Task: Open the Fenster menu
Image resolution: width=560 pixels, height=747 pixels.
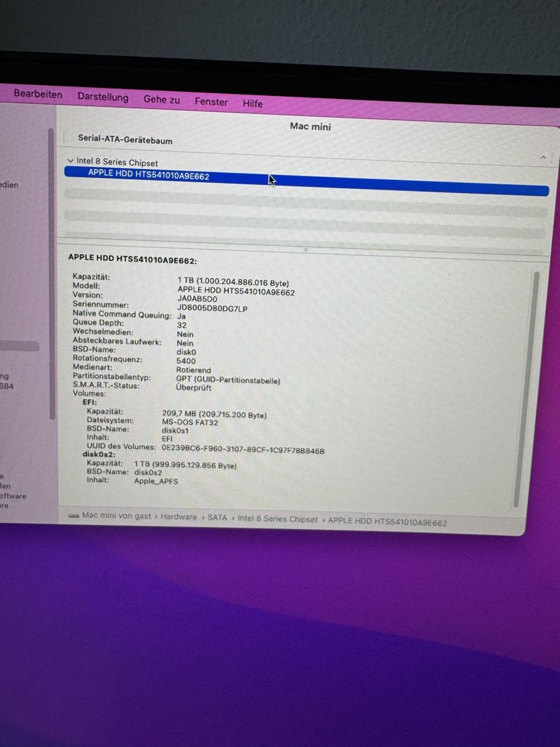Action: [x=211, y=101]
